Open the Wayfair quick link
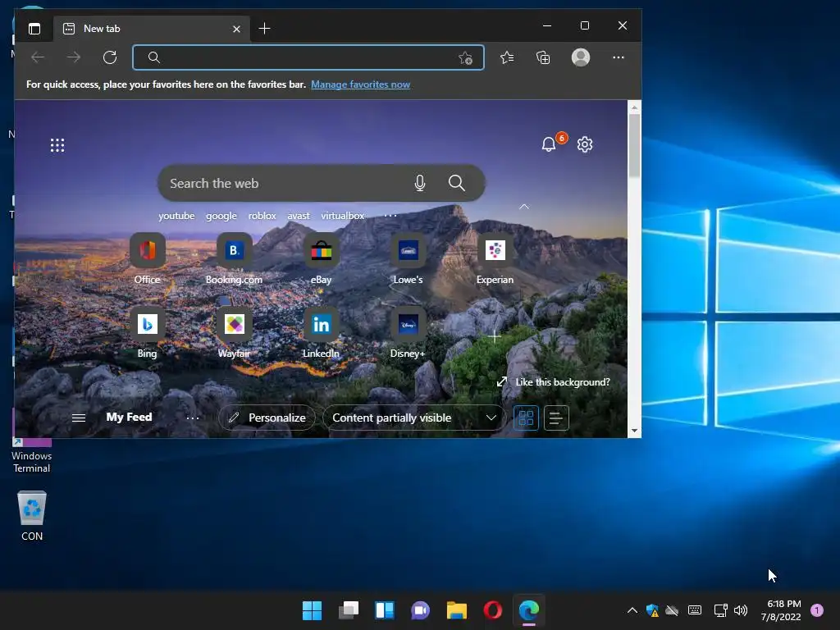 coord(234,333)
